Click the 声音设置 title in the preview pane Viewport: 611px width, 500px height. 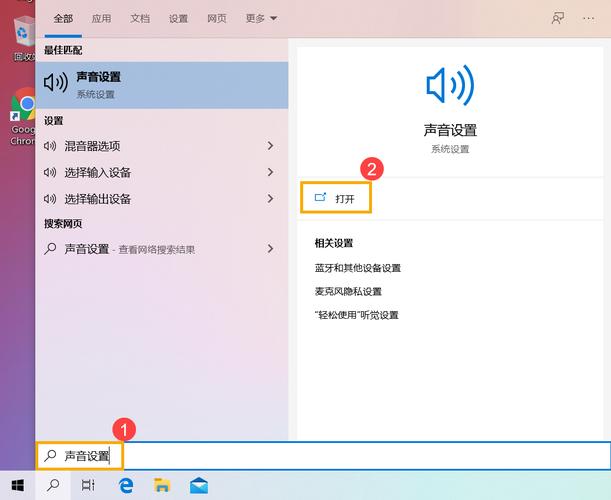pyautogui.click(x=450, y=130)
